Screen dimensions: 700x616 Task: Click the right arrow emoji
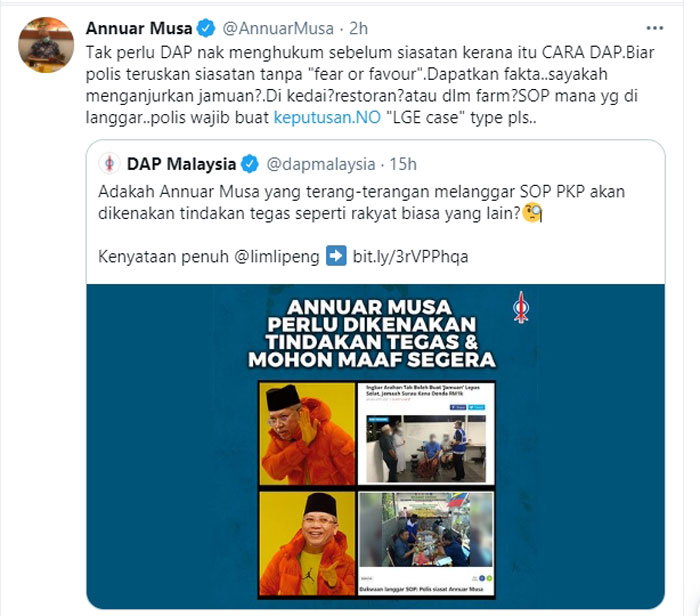pyautogui.click(x=336, y=256)
